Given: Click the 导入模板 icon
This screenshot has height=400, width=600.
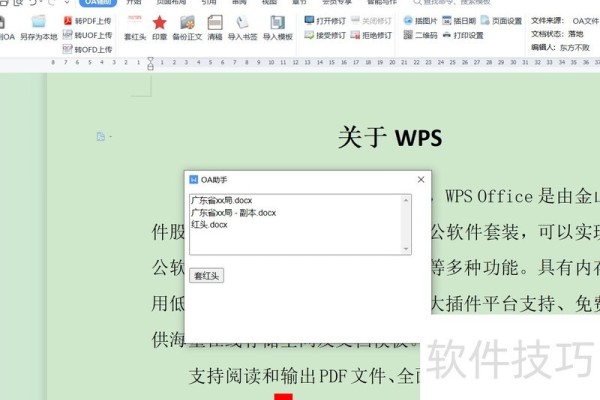Looking at the screenshot, I should point(277,22).
